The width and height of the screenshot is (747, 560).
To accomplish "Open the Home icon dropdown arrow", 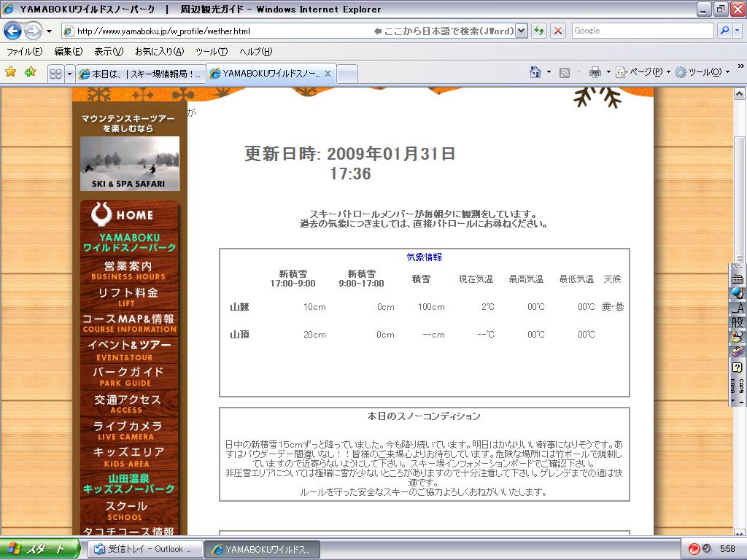I will tap(549, 72).
